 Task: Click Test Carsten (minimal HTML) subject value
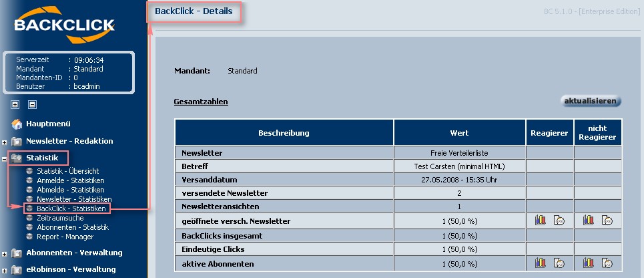click(x=460, y=166)
